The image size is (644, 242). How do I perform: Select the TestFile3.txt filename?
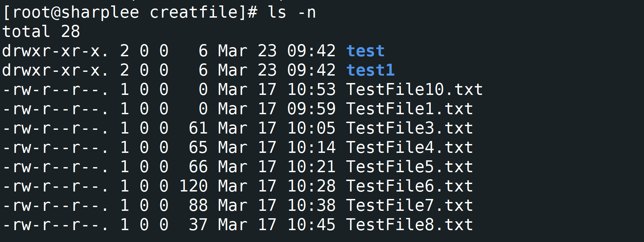409,128
